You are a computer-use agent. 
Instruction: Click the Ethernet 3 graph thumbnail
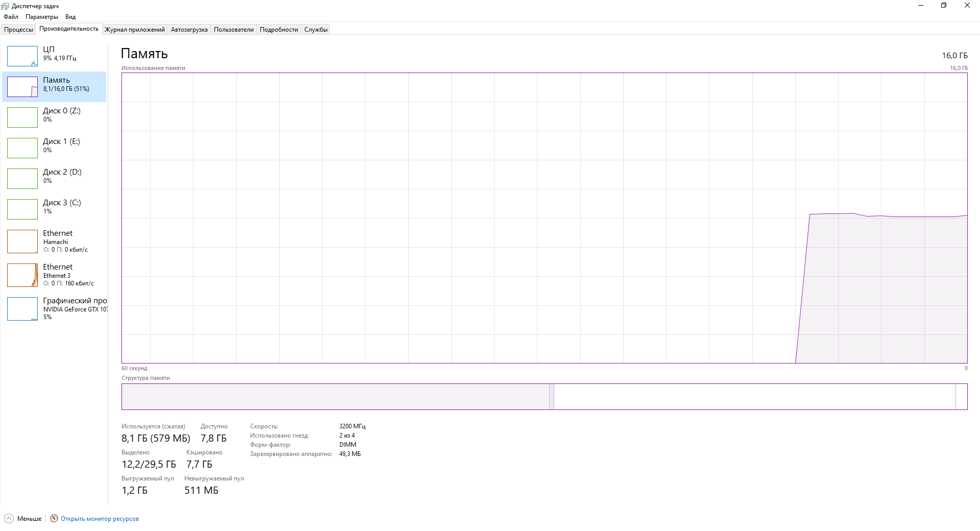tap(22, 275)
